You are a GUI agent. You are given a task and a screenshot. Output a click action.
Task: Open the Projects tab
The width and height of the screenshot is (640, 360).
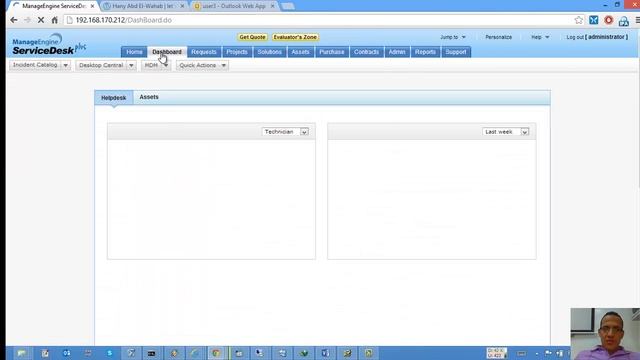(x=237, y=52)
